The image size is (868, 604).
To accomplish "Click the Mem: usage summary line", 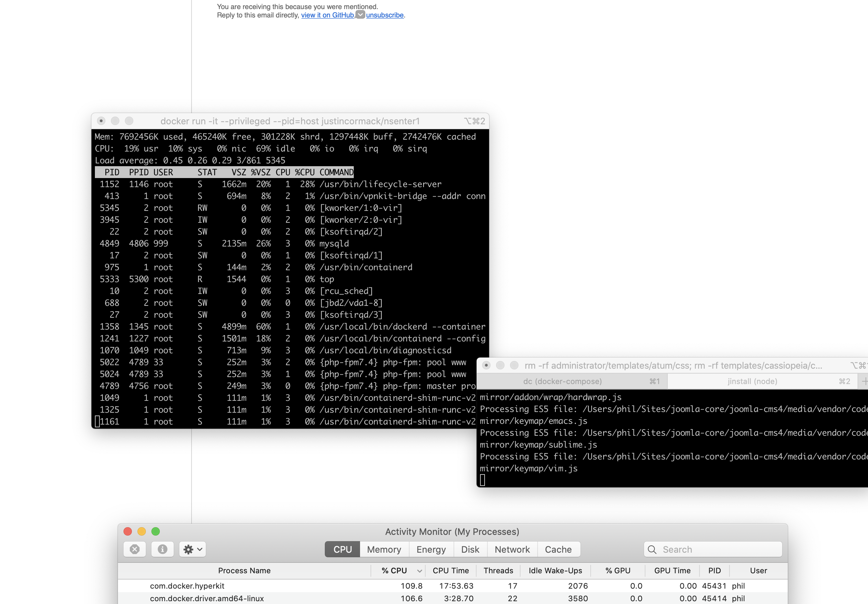I will click(x=285, y=137).
